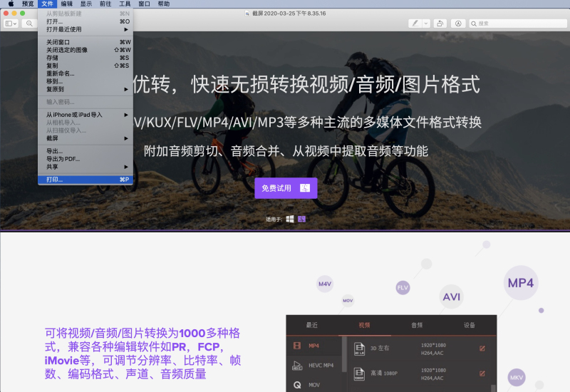
Task: Expand the 打开最近使用 submenu
Action: pos(85,29)
